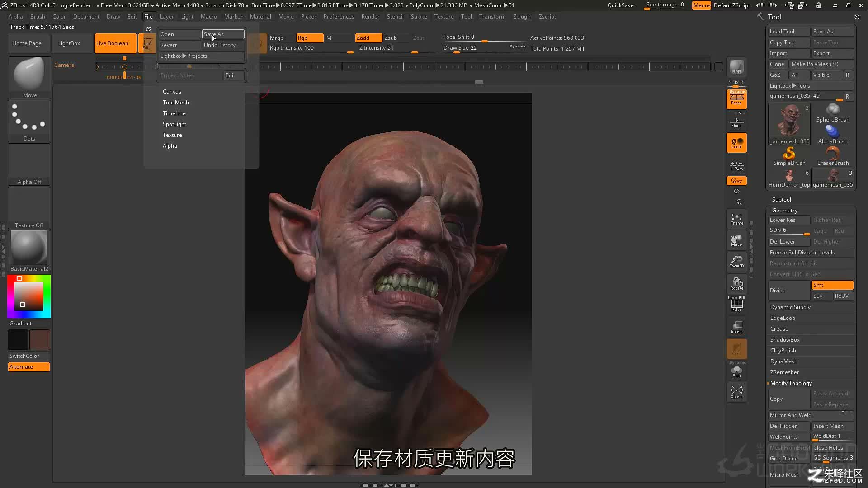This screenshot has height=488, width=868.
Task: Pick a color in the color picker
Action: 29,296
